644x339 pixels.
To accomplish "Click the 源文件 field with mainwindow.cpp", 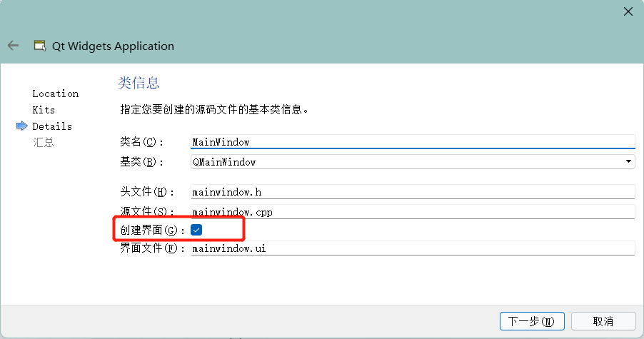I will (413, 211).
